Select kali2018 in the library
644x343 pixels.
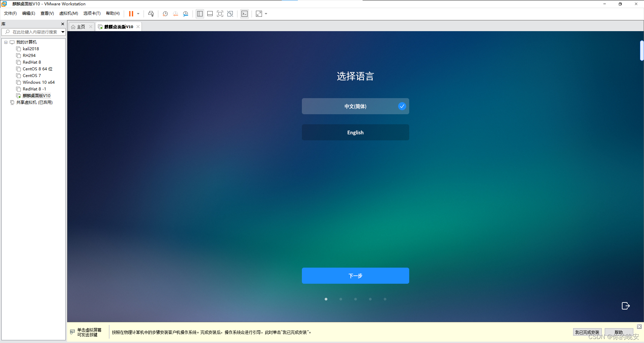click(x=31, y=49)
